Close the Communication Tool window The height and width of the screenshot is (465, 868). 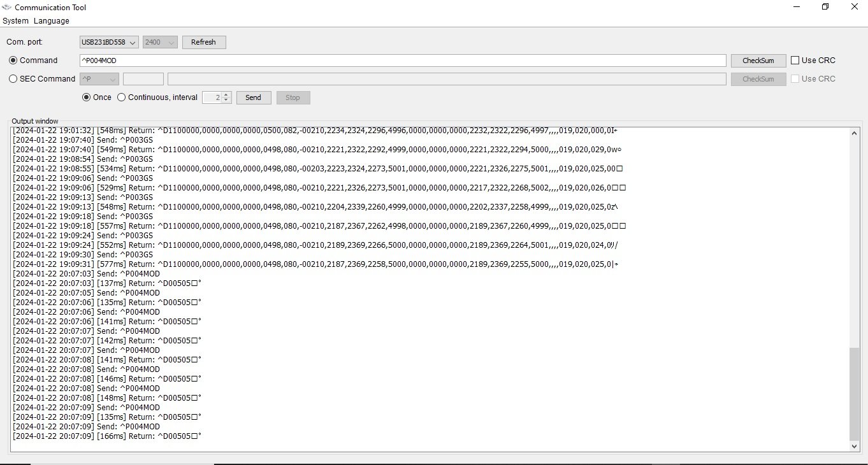[855, 7]
